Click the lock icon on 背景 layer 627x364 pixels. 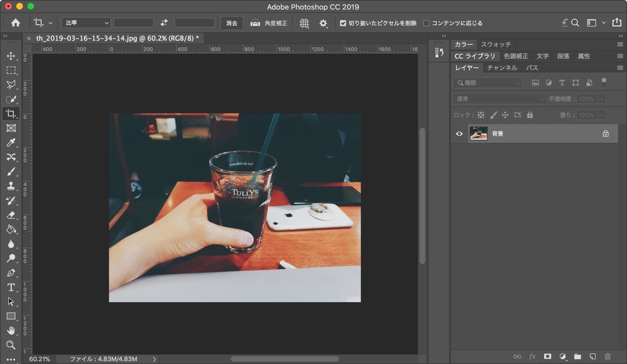point(606,134)
